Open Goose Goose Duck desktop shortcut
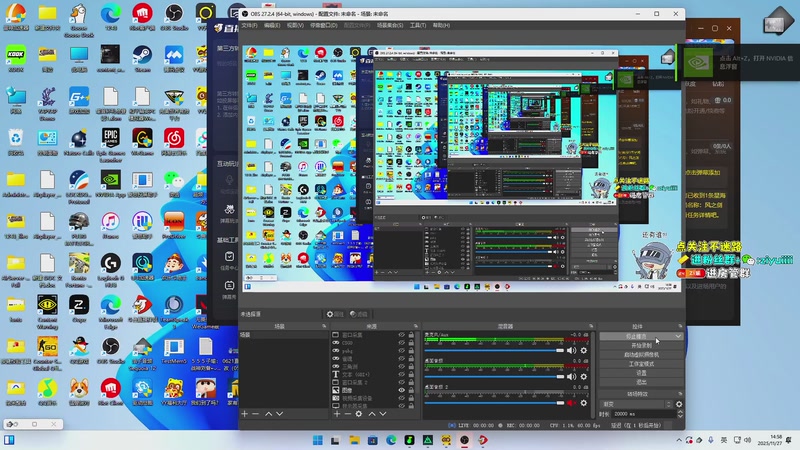800x450 pixels. pos(79,19)
